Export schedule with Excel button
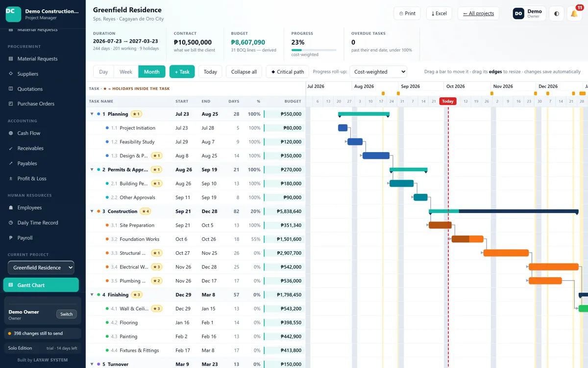This screenshot has width=588, height=368. click(439, 13)
